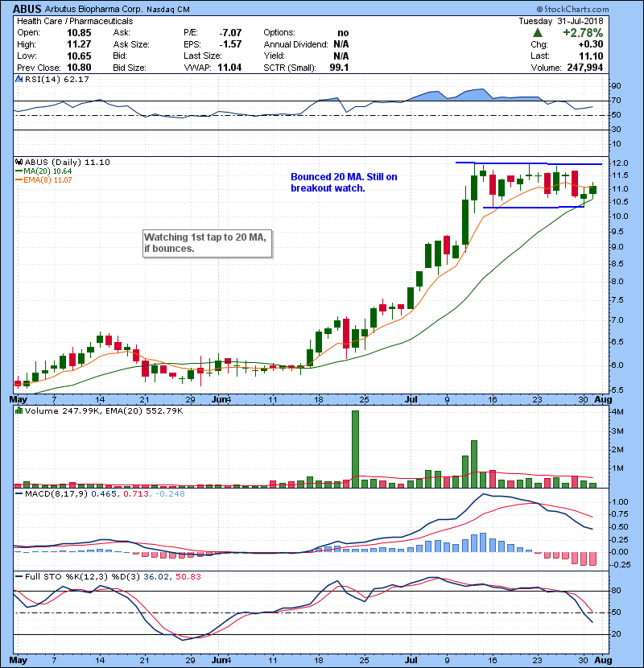The height and width of the screenshot is (668, 644).
Task: Select the High value 11.27
Action: tap(79, 44)
